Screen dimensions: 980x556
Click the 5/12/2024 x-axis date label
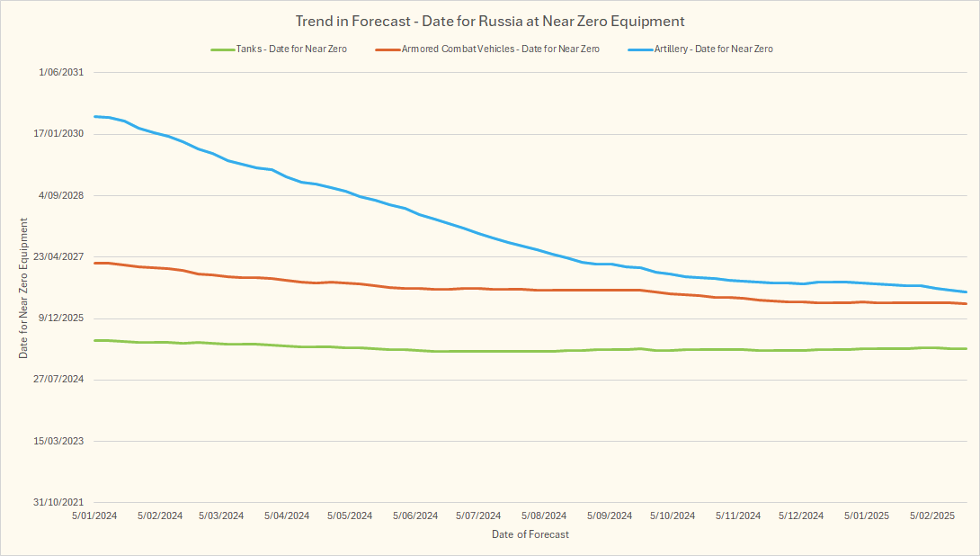click(x=801, y=516)
